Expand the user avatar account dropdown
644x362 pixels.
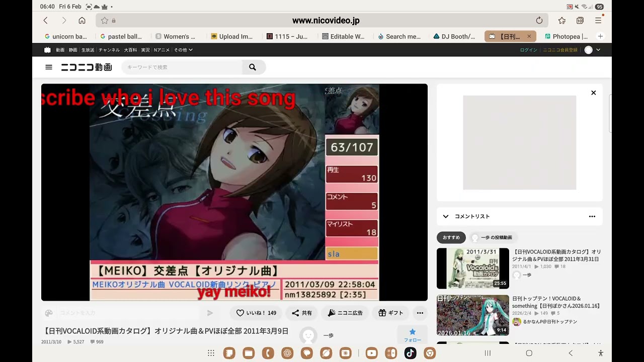coord(592,50)
